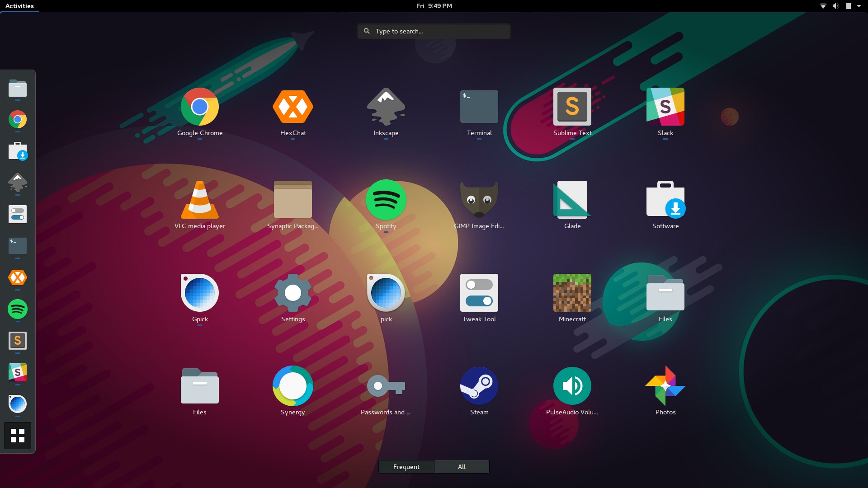Launch Steam
The image size is (868, 488).
click(479, 386)
